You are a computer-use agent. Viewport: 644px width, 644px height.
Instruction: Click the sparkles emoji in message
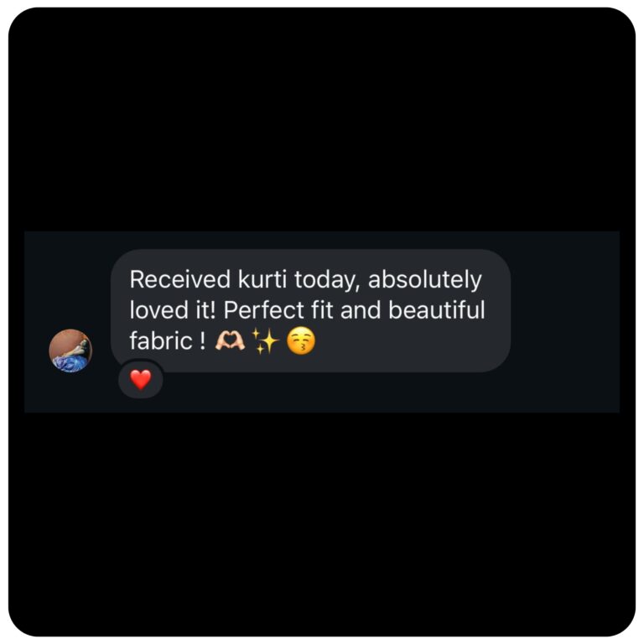265,340
